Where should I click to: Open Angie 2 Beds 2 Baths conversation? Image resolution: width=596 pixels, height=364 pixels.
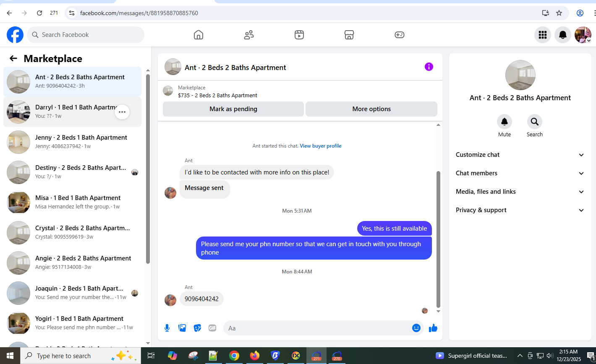tap(72, 263)
